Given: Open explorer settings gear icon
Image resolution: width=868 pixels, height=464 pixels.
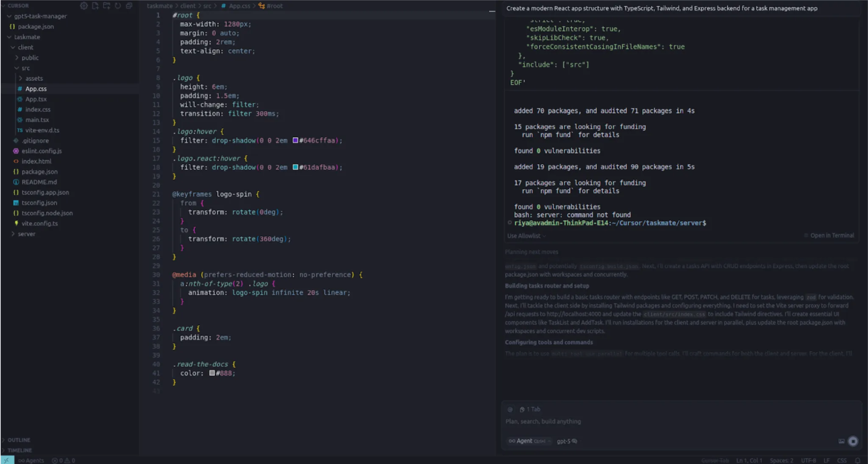Looking at the screenshot, I should 84,6.
